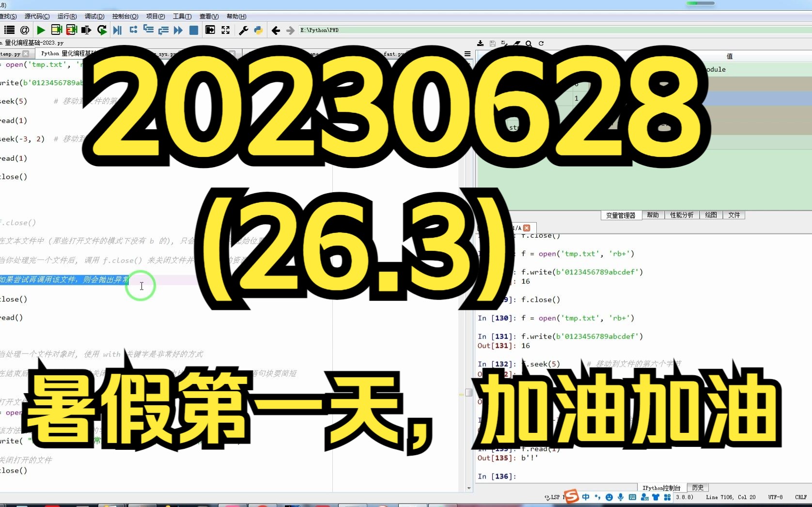The height and width of the screenshot is (507, 812).
Task: Click the In [130] open('tmp.txt', 'rb+') line
Action: click(x=556, y=318)
